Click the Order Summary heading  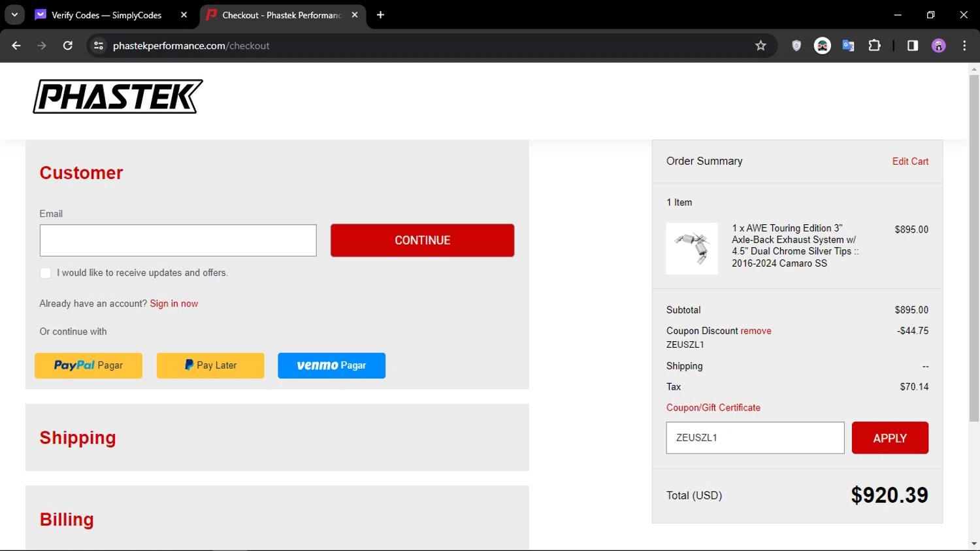(704, 161)
